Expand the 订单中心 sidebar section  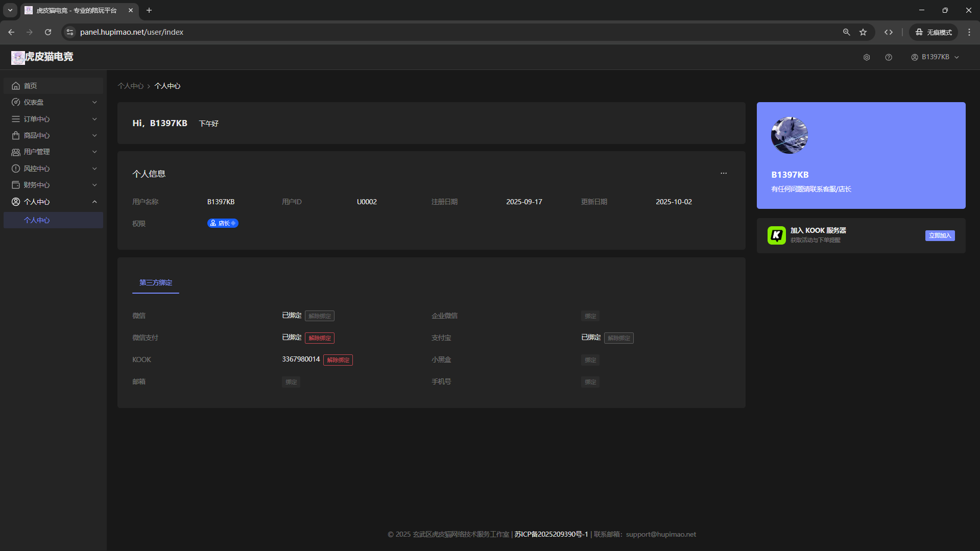click(53, 119)
